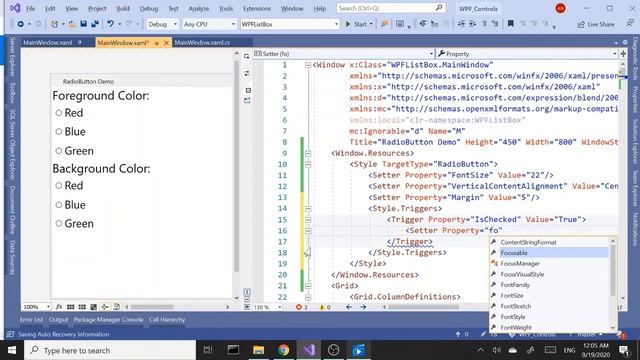640x360 pixels.
Task: Open the Any CPU platform dropdown
Action: [209, 24]
